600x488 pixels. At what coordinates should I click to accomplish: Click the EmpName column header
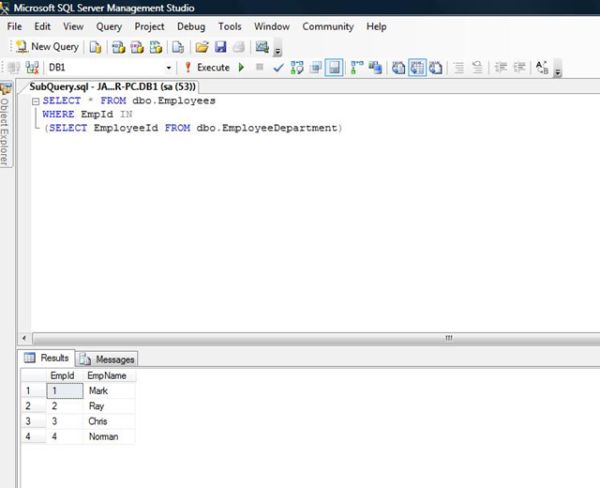(x=109, y=375)
